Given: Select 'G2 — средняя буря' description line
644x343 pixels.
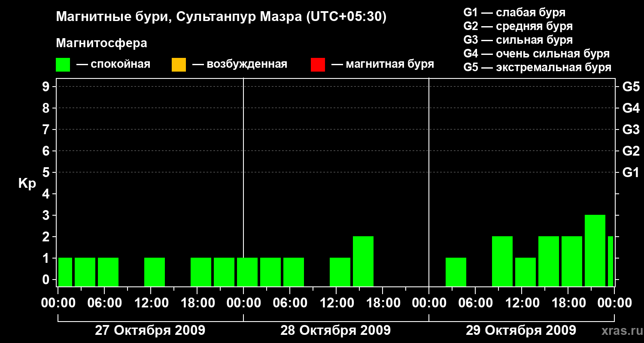Looking at the screenshot, I should pos(518,26).
